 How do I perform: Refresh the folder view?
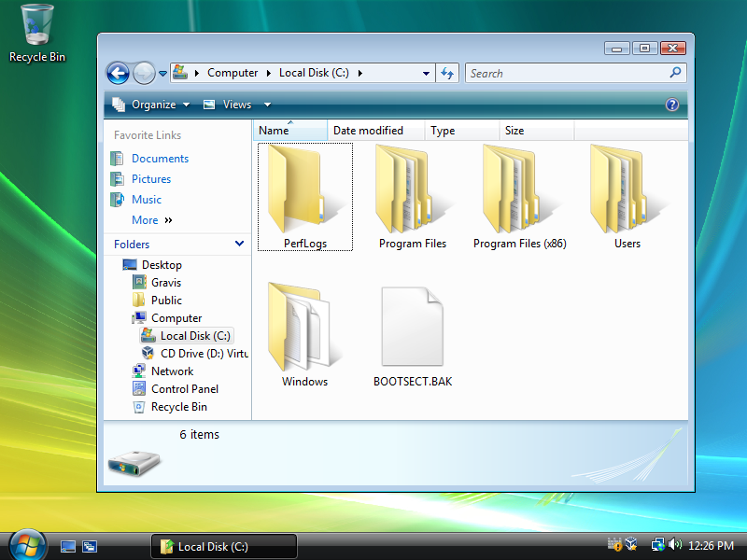coord(447,74)
